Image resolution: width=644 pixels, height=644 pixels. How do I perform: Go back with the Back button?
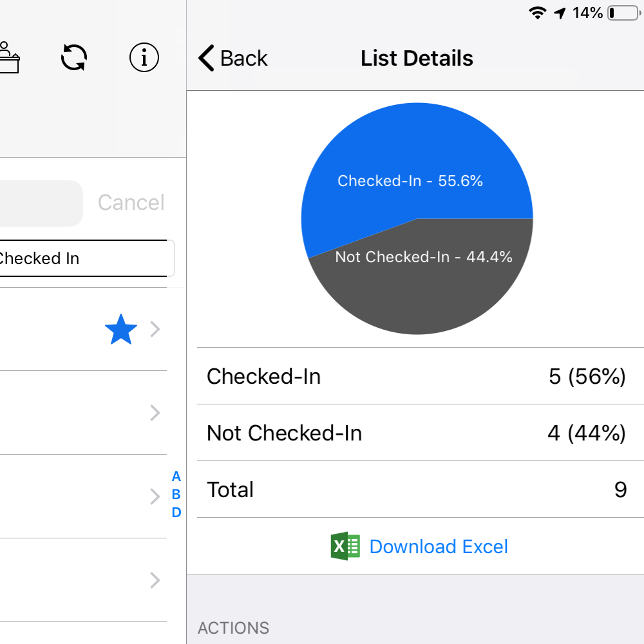coord(233,59)
